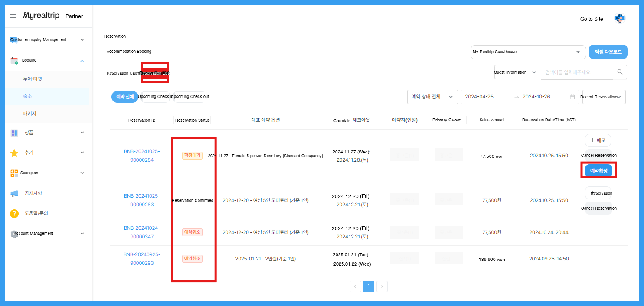The width and height of the screenshot is (644, 306).
Task: Select Upcoming Check-out filter tab
Action: [x=191, y=97]
